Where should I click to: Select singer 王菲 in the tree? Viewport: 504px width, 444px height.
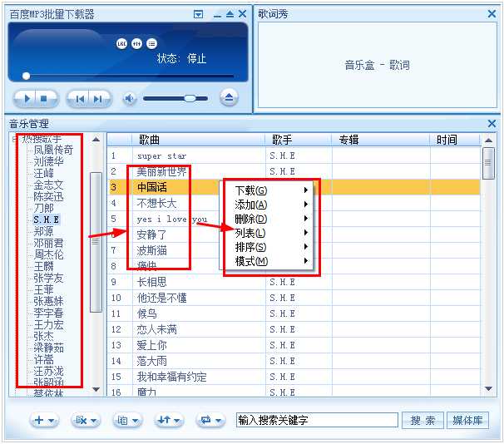point(43,290)
